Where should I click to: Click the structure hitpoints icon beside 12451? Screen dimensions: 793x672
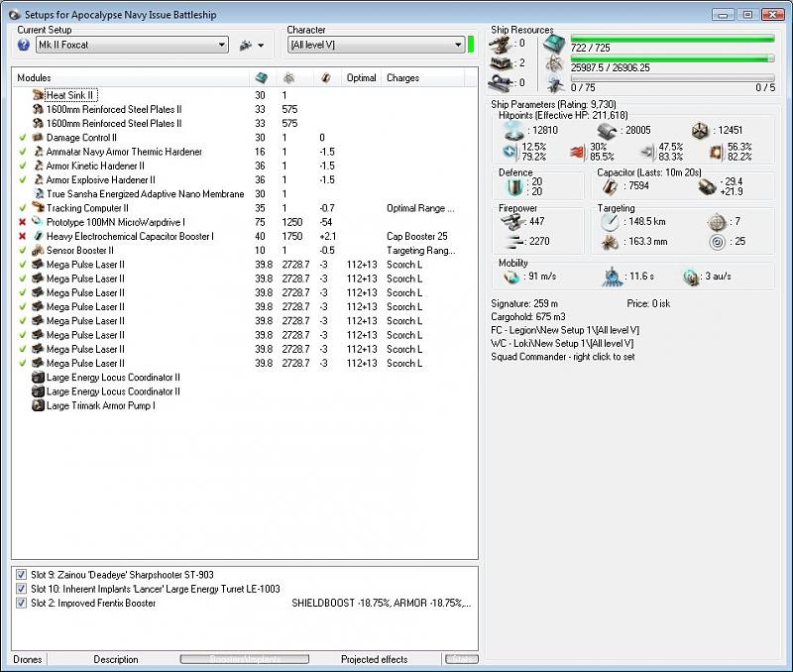tap(701, 131)
